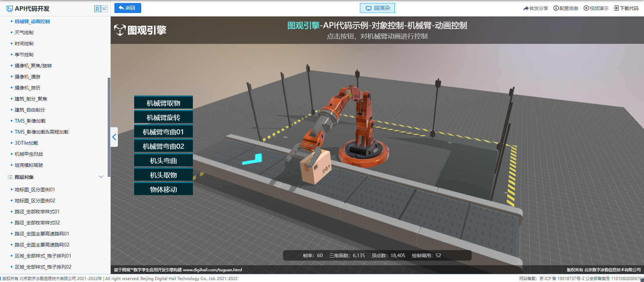Open the 区域_全部样式_格子排列02 item
The image size is (644, 282).
pyautogui.click(x=43, y=267)
